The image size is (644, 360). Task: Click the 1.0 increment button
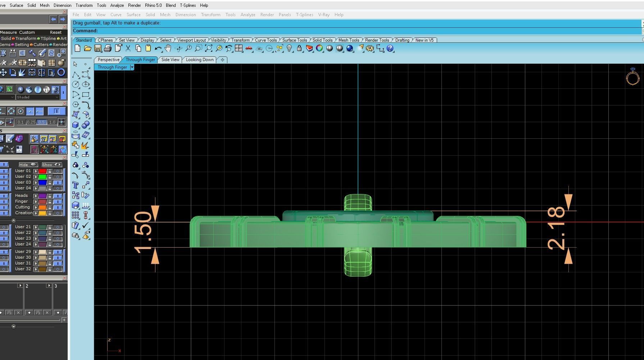point(52,122)
